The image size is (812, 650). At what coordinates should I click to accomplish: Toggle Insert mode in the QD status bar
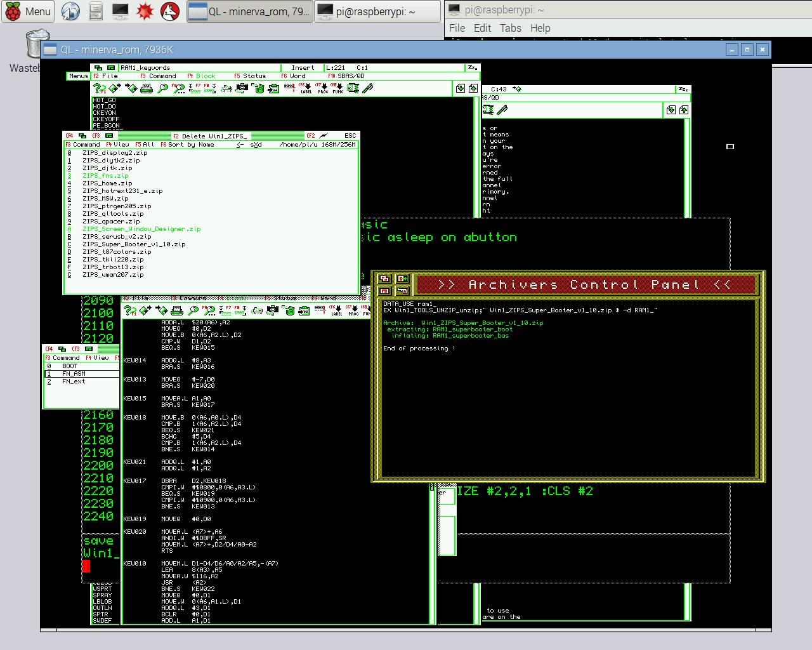tap(303, 67)
